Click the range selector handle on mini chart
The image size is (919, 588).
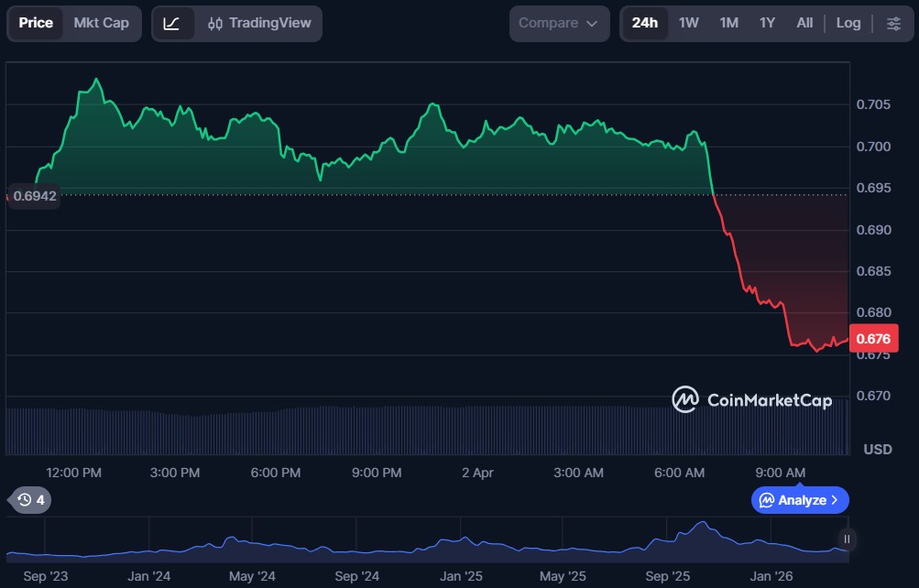tap(845, 539)
